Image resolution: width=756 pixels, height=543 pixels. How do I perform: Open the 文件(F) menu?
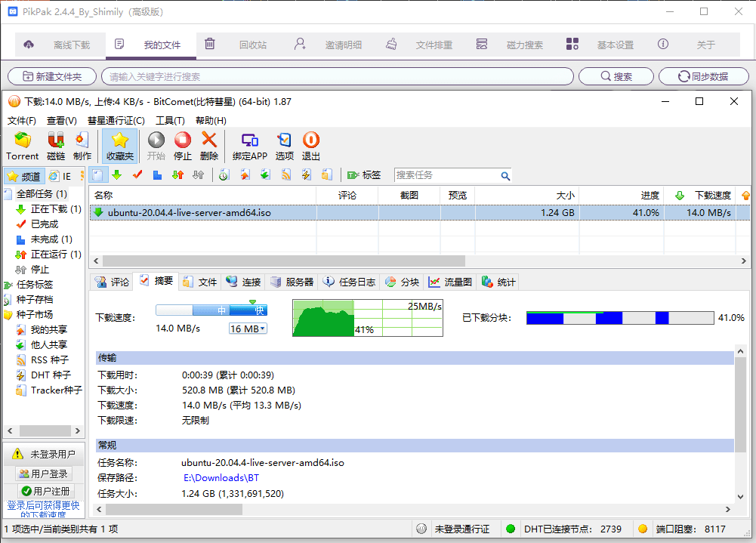coord(22,121)
